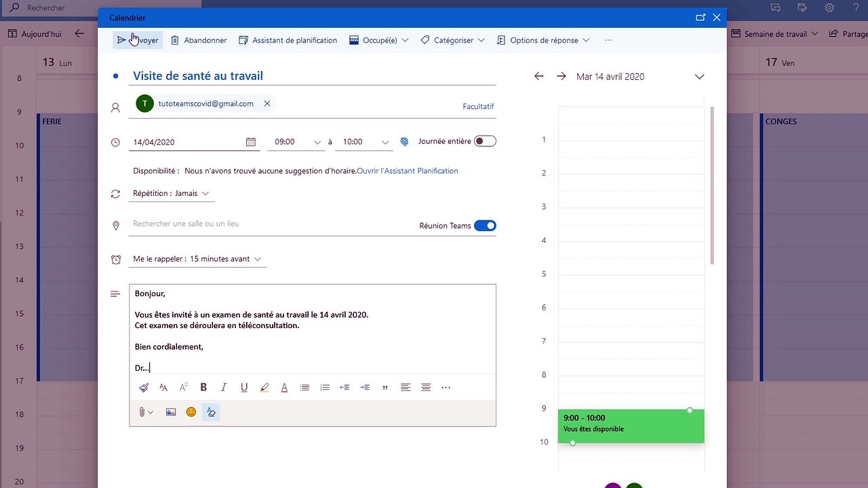The width and height of the screenshot is (868, 488).
Task: Open Options de réponse menu
Action: pyautogui.click(x=543, y=40)
